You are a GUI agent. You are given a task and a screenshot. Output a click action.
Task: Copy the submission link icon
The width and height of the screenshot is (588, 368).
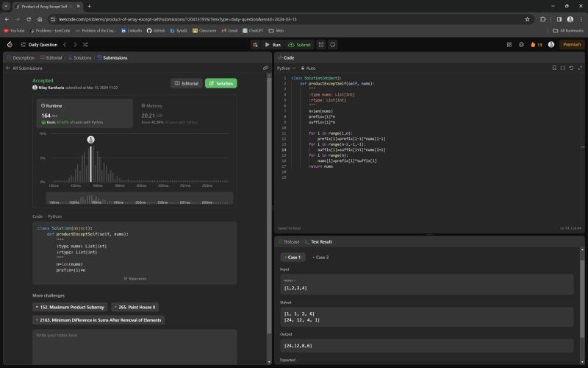tap(265, 68)
